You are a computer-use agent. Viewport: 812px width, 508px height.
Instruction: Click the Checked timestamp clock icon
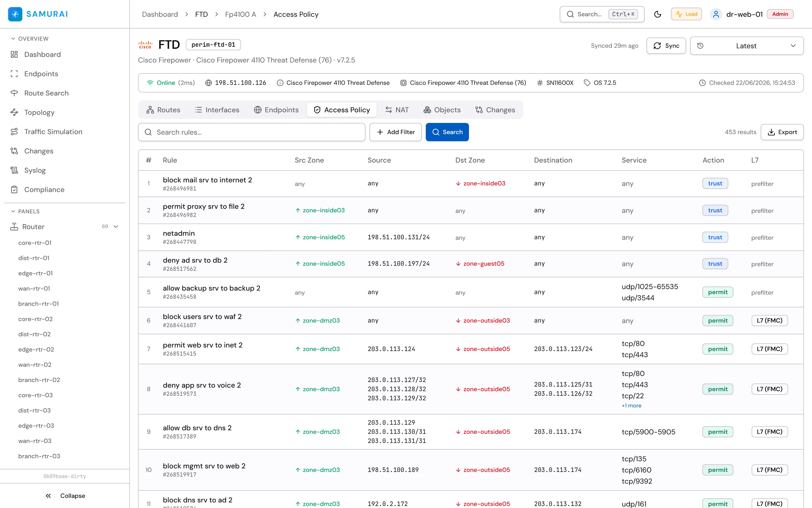point(702,83)
